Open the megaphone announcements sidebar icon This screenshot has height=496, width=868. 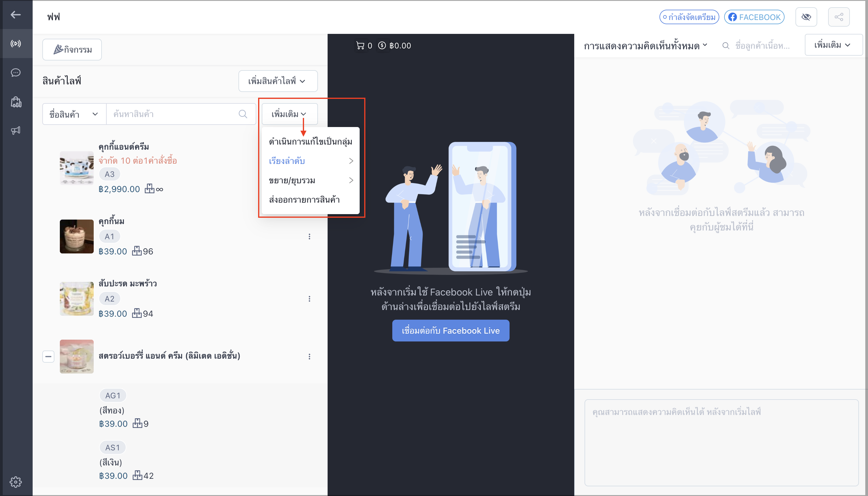(x=16, y=130)
